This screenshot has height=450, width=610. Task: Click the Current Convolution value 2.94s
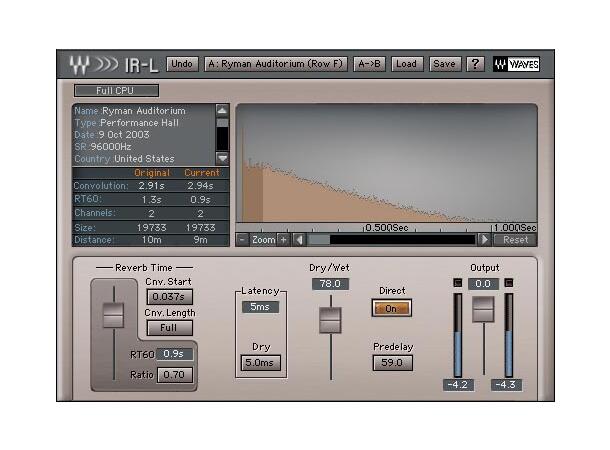point(200,186)
